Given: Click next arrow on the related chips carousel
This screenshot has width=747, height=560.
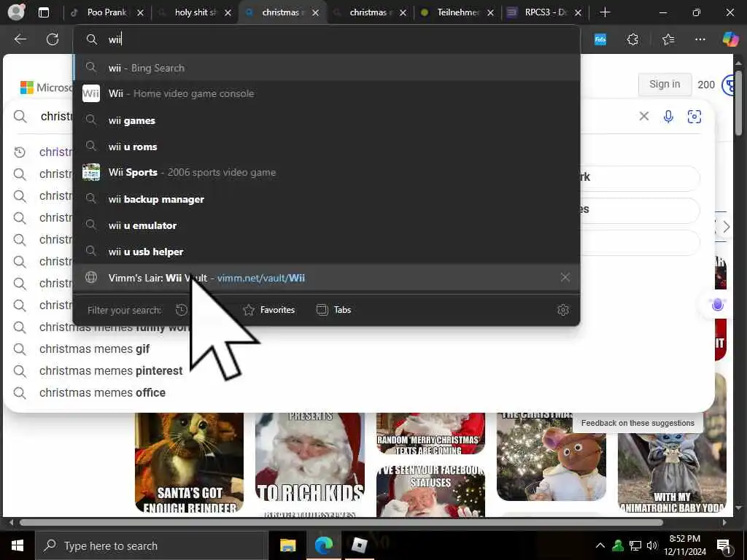Looking at the screenshot, I should 726,227.
